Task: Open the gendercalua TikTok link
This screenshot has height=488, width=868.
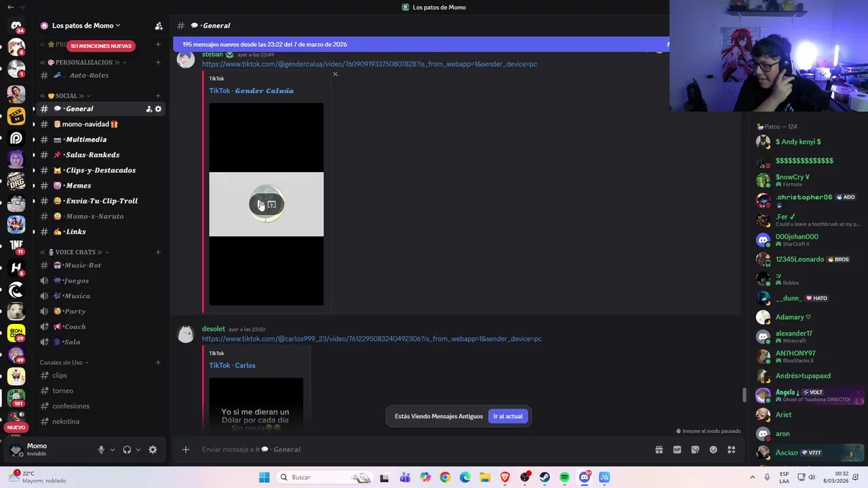Action: point(370,64)
